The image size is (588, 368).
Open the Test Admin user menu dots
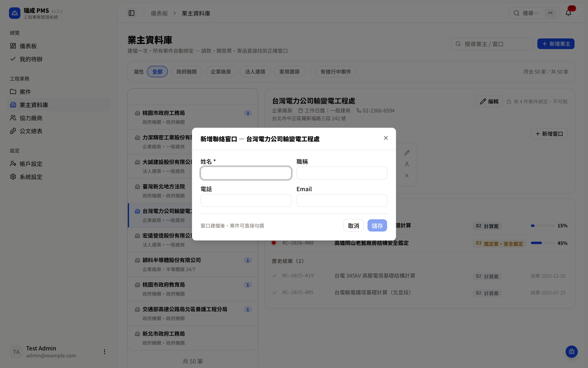click(x=105, y=352)
